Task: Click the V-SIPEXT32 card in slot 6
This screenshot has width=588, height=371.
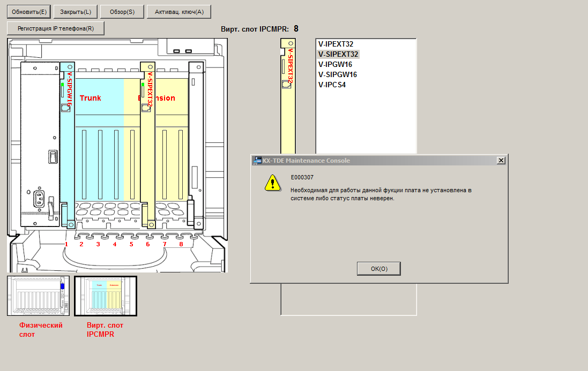Action: click(x=148, y=145)
